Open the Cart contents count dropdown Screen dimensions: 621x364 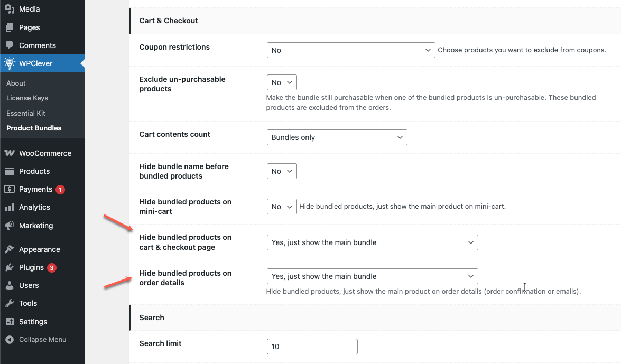tap(337, 137)
